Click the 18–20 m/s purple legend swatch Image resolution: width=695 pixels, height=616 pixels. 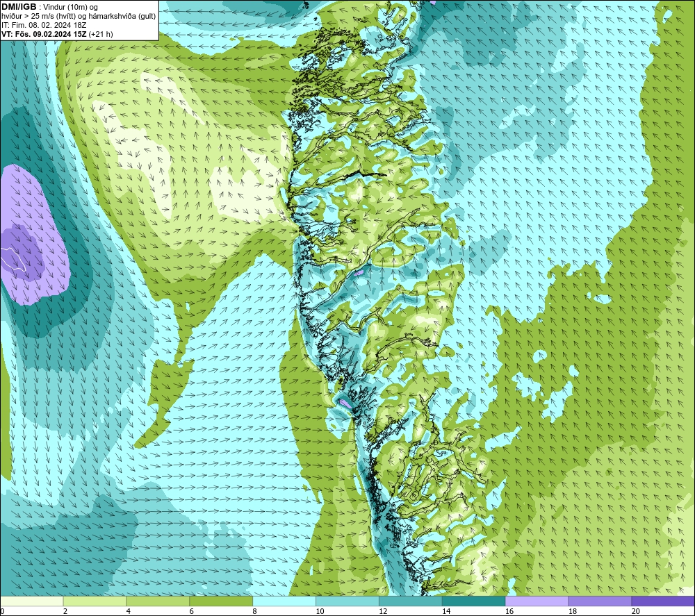pyautogui.click(x=600, y=601)
